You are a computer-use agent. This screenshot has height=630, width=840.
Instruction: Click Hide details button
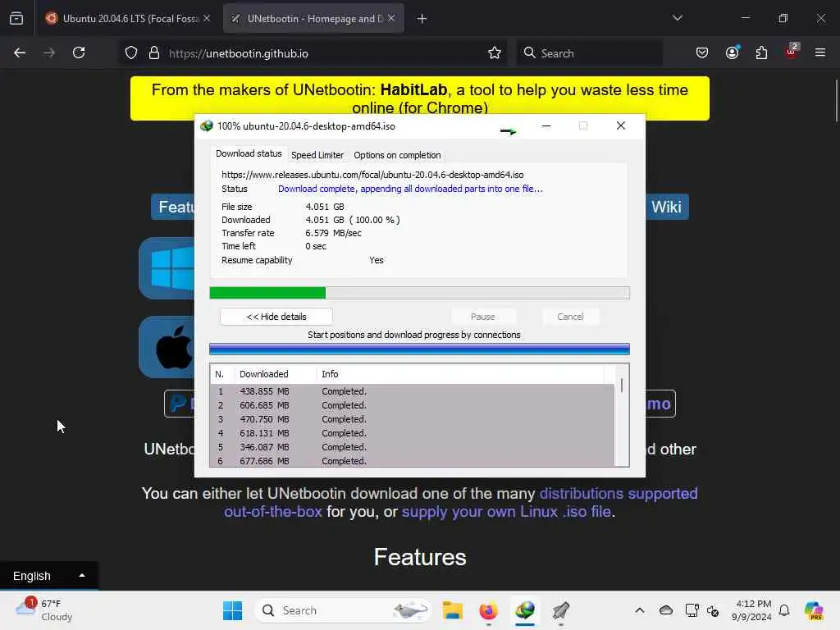click(x=276, y=317)
